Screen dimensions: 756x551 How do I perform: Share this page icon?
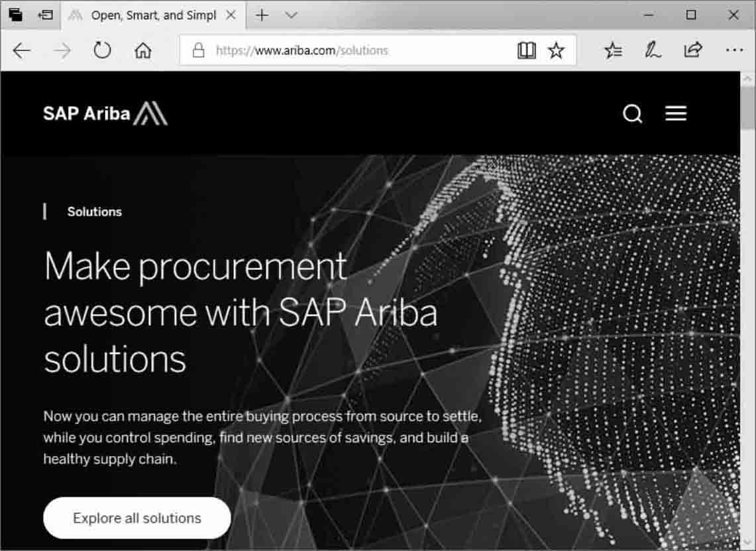coord(693,50)
